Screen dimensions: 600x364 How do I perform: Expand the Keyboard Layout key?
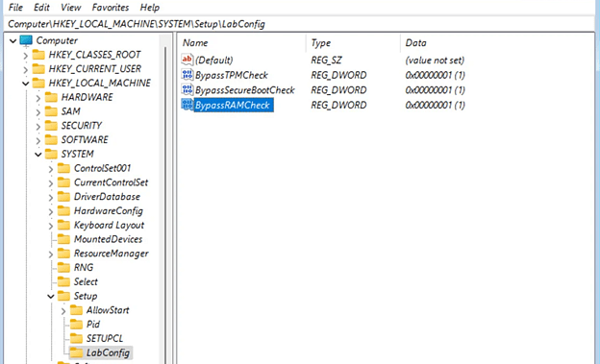pos(51,225)
